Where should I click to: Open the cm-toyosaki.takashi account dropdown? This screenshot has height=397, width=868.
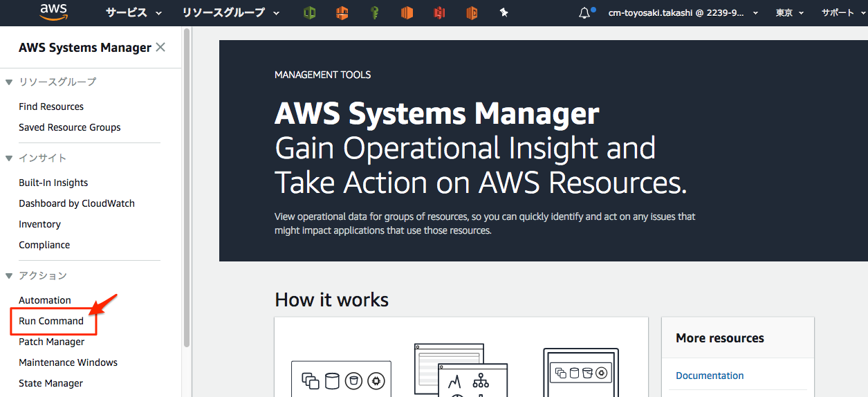(683, 13)
